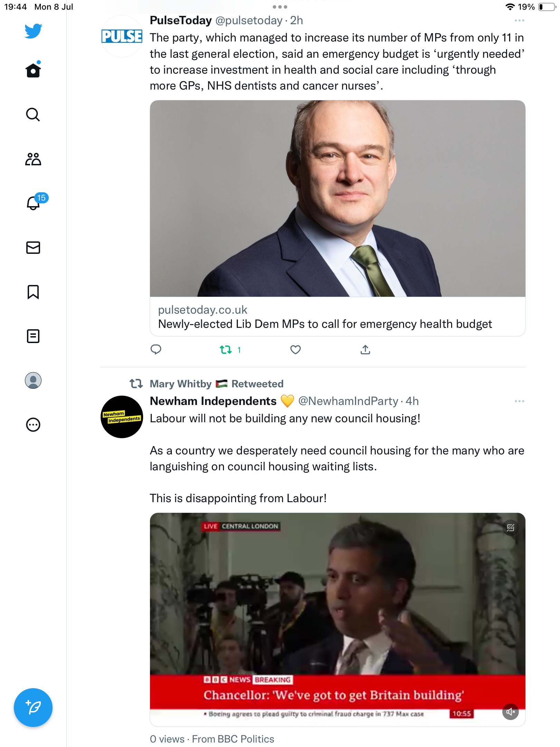
Task: Open the Messages envelope icon
Action: coord(33,248)
